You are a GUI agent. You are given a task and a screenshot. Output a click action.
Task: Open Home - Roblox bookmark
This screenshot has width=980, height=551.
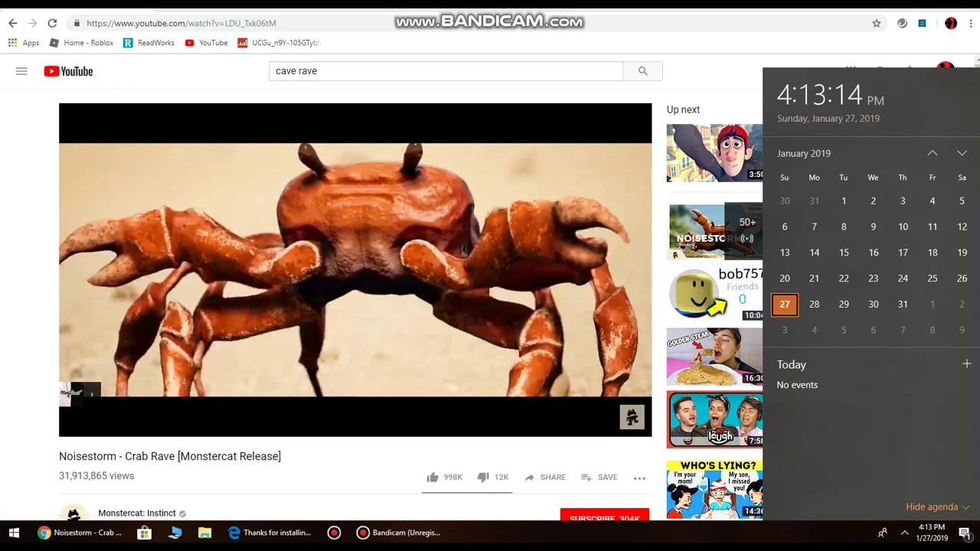pyautogui.click(x=81, y=43)
